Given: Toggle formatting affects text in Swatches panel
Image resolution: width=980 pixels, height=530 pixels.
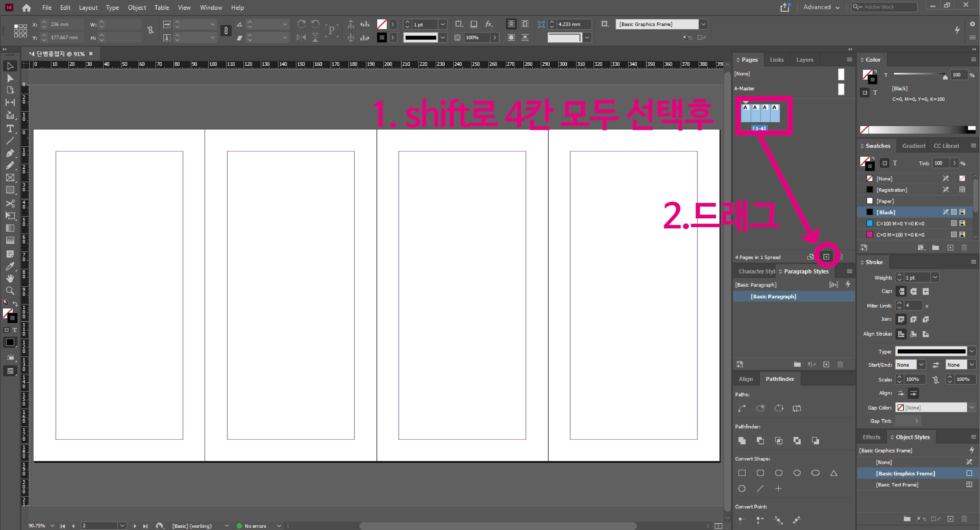Looking at the screenshot, I should (x=895, y=163).
